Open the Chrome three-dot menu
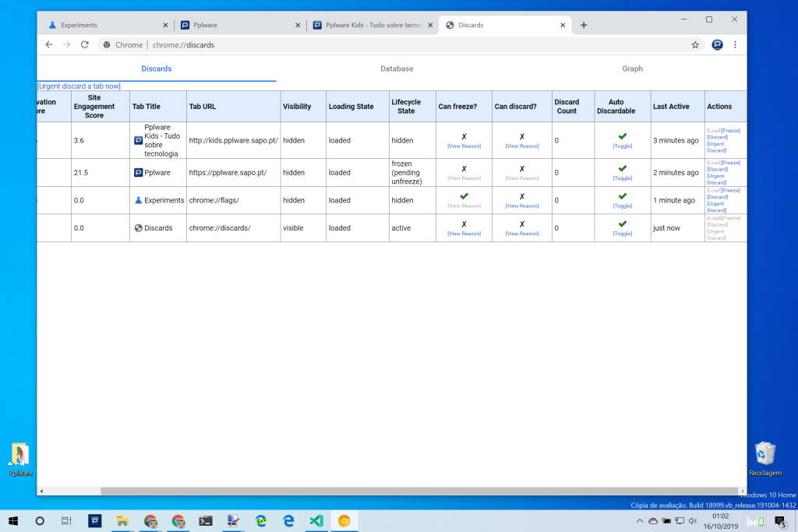The width and height of the screenshot is (798, 532). [735, 45]
